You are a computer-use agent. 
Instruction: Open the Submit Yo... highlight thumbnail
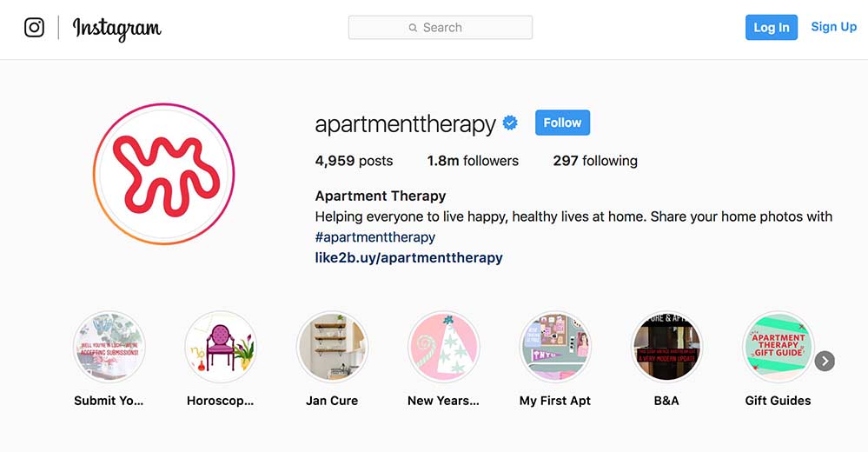109,348
